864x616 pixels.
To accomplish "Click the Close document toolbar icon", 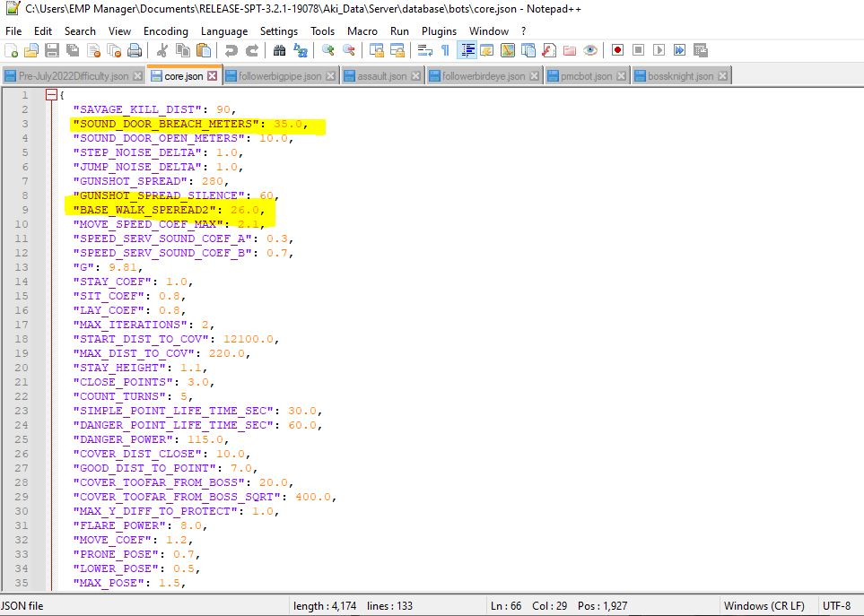I will (x=93, y=50).
